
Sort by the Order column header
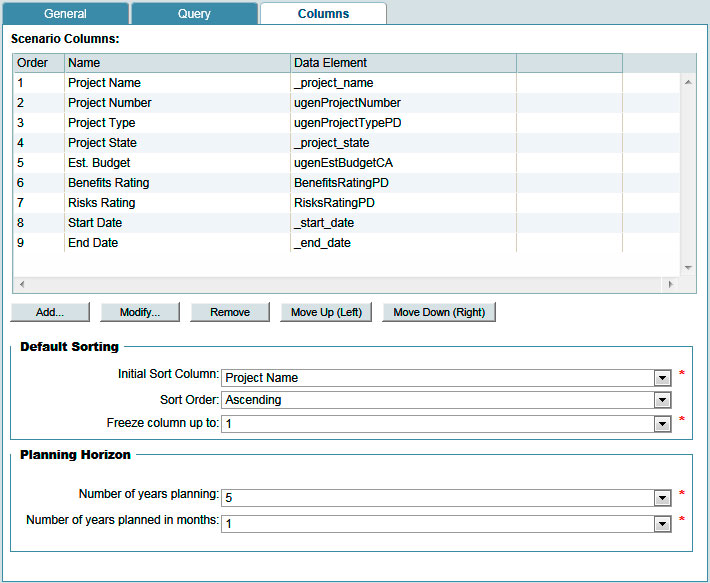point(39,62)
